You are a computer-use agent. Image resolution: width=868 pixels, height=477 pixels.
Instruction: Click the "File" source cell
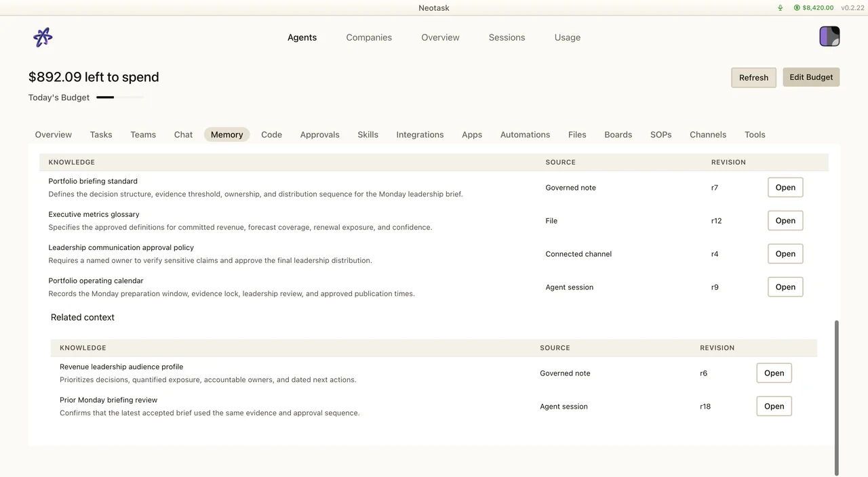[551, 221]
